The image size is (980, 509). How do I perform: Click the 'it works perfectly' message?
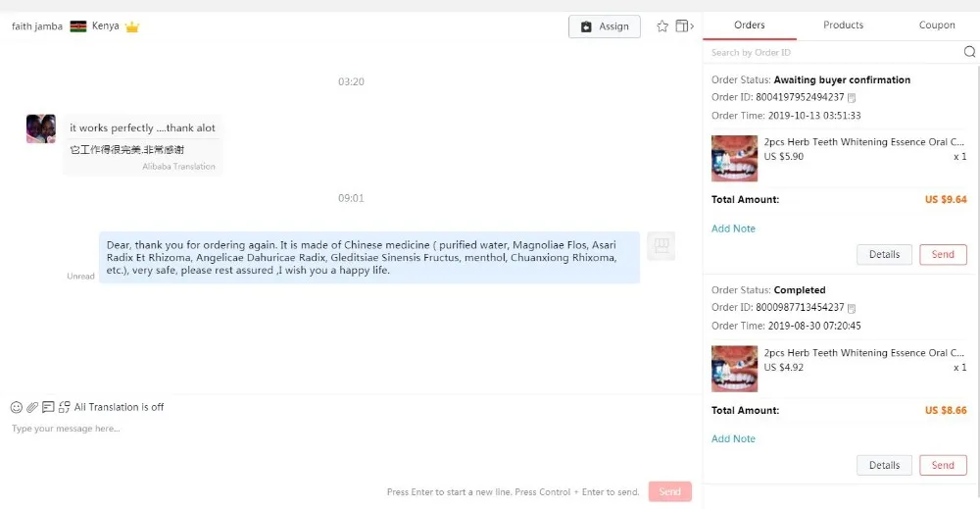pyautogui.click(x=142, y=128)
